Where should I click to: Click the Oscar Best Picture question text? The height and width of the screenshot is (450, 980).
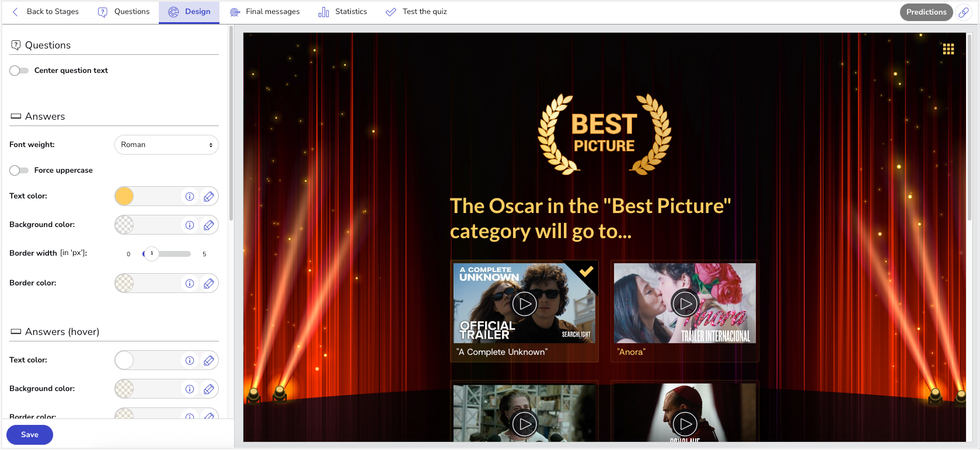pos(591,218)
